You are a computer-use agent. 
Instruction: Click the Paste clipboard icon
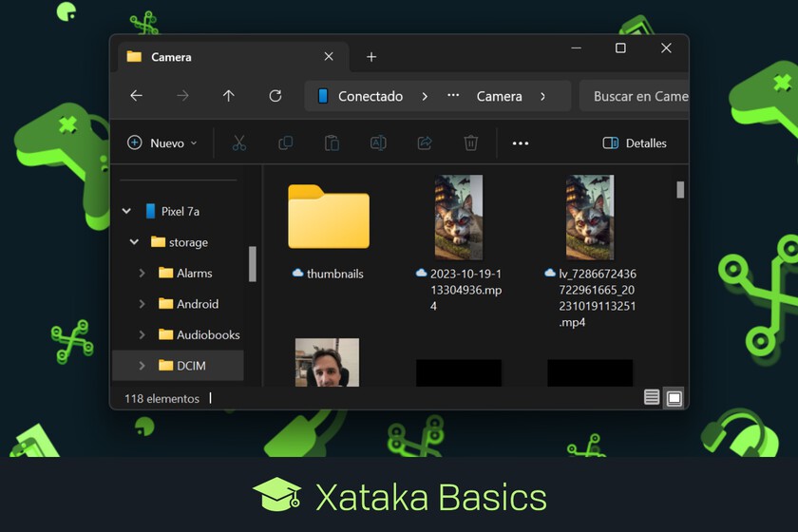click(x=332, y=143)
